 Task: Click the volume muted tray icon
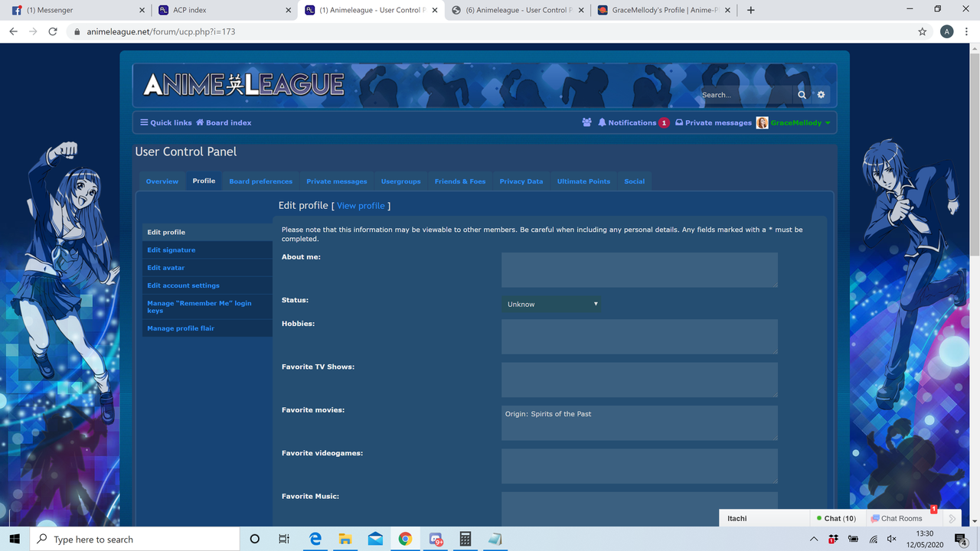coord(891,539)
